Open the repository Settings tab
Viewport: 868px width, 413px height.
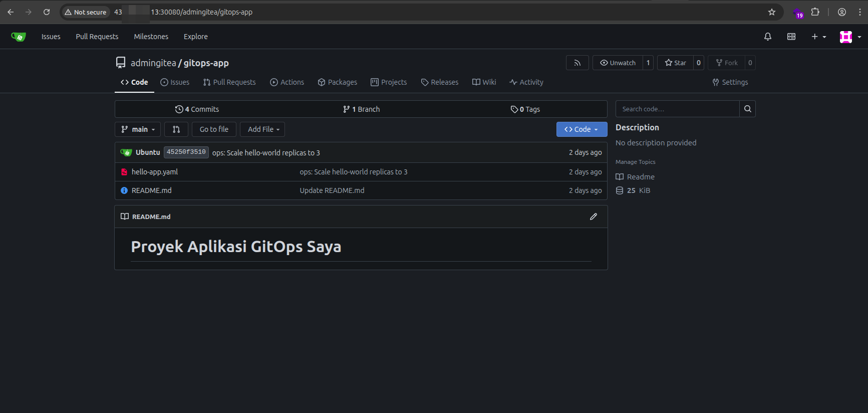click(x=730, y=82)
